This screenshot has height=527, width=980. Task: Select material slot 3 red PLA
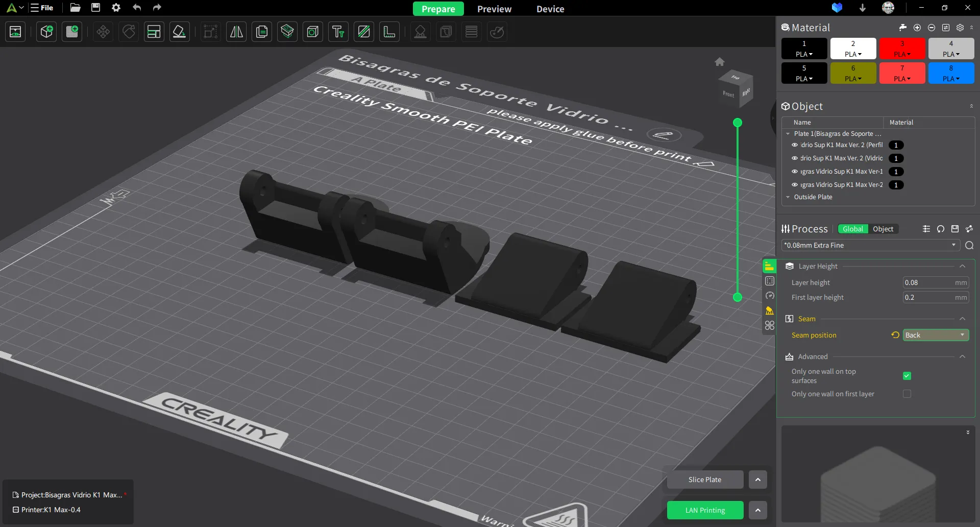902,49
